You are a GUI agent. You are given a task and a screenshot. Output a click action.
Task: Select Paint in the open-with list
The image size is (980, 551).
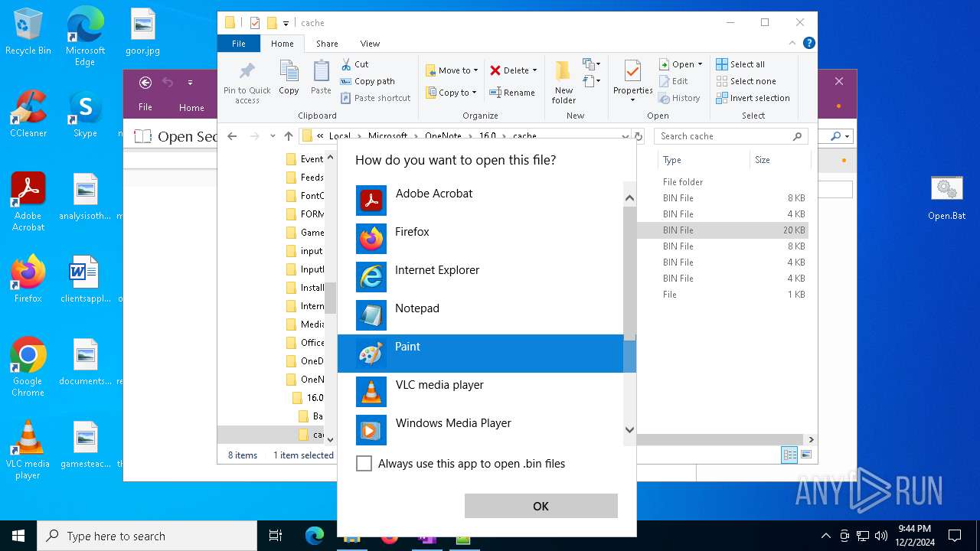pyautogui.click(x=481, y=354)
